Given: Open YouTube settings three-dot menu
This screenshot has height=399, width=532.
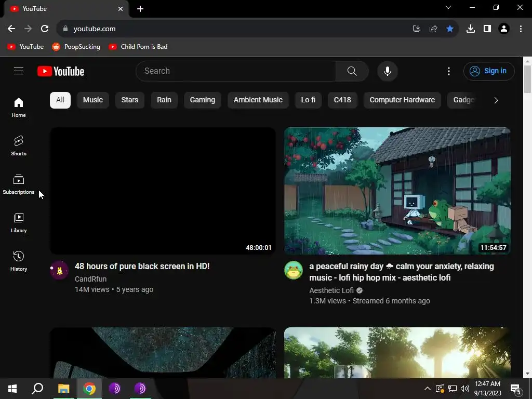Looking at the screenshot, I should click(448, 71).
